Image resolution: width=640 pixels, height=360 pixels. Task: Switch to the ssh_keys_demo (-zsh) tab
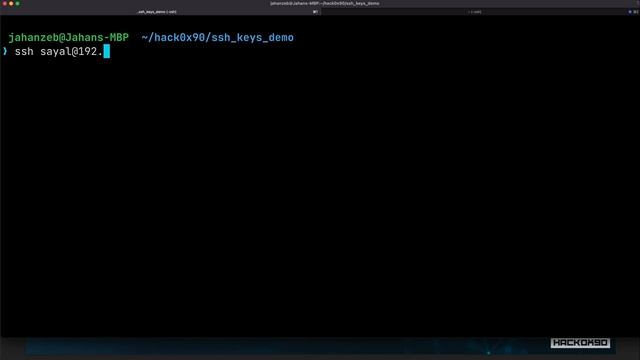pos(160,12)
